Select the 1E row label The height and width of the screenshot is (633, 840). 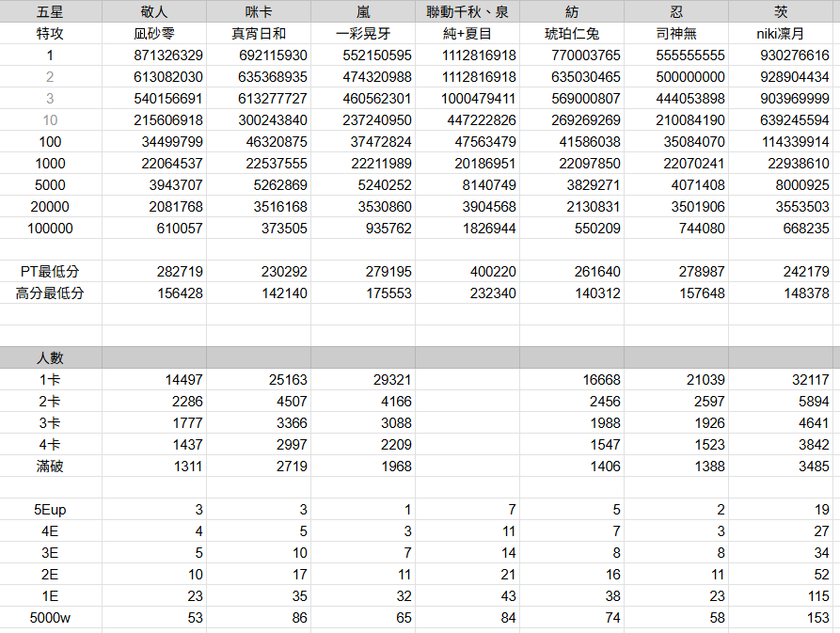tap(50, 596)
